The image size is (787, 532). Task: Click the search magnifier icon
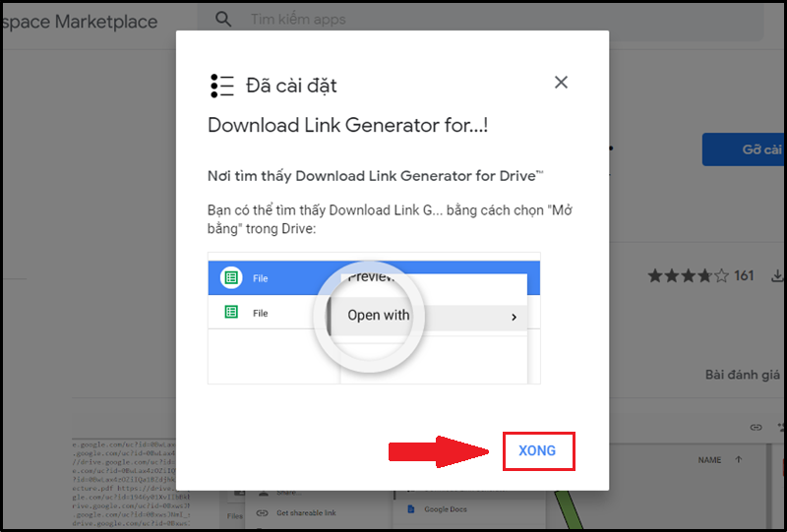pos(223,20)
